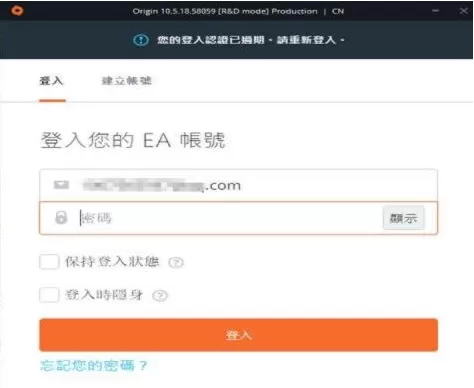The image size is (474, 388).
Task: Click the info icon in the expired-session banner
Action: coord(141,40)
